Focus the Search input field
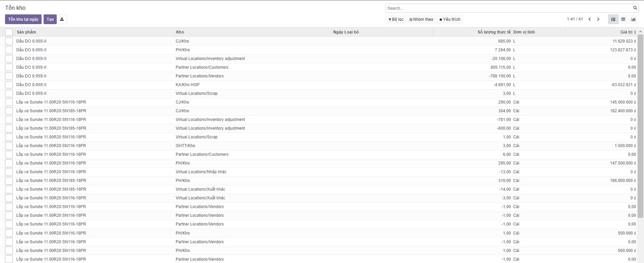Image resolution: width=644 pixels, height=263 pixels. pos(508,8)
